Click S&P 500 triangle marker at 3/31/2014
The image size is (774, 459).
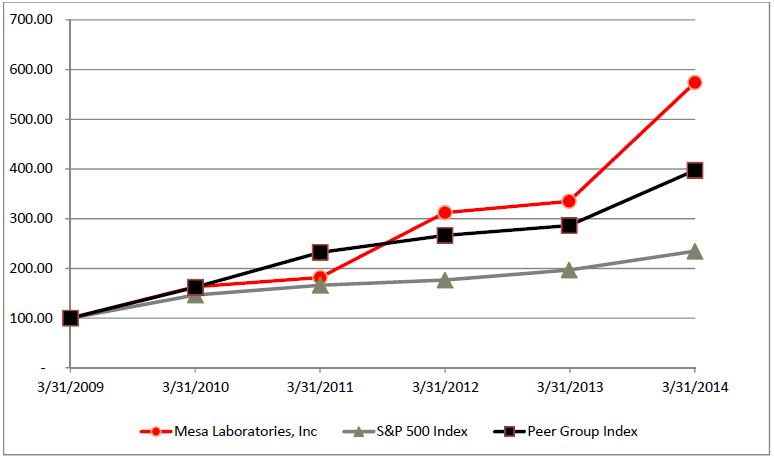[x=695, y=251]
